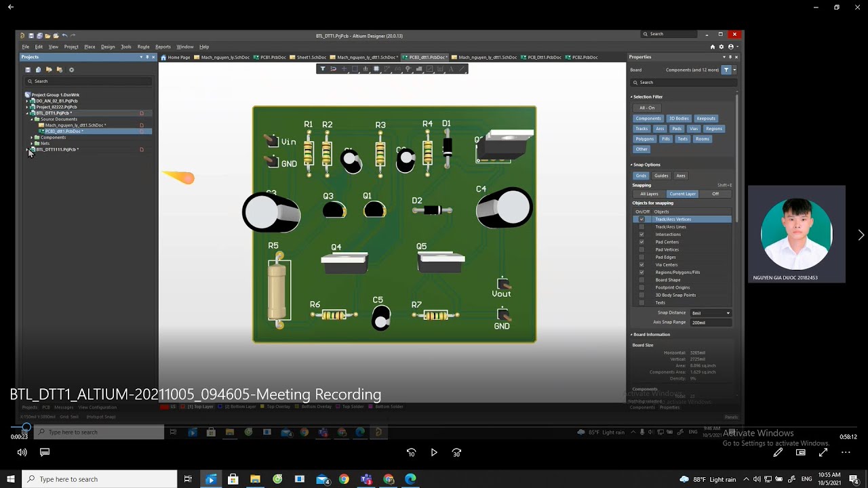
Task: Open Altium settings gear near the top right
Action: [722, 47]
